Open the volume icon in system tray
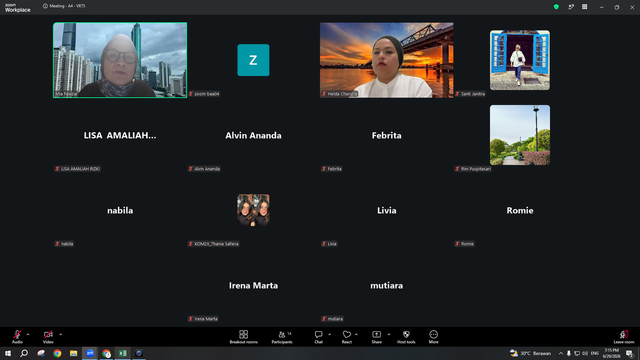640x360 pixels. (585, 353)
